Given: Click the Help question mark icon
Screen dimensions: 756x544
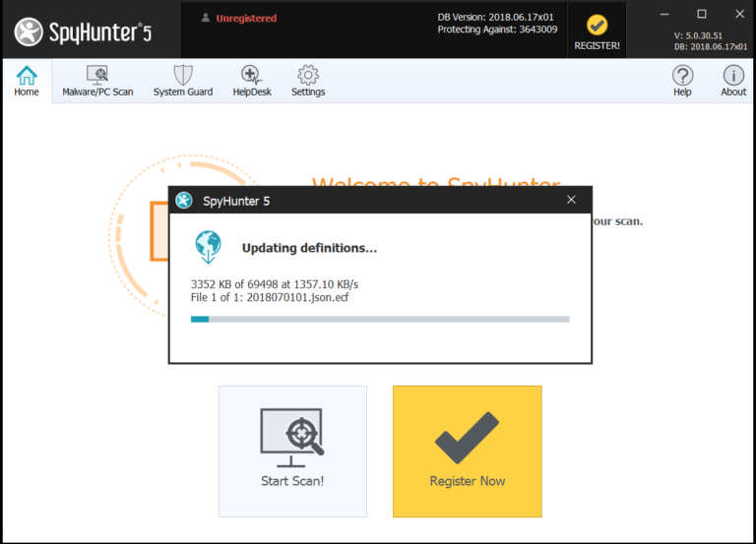Looking at the screenshot, I should click(682, 81).
